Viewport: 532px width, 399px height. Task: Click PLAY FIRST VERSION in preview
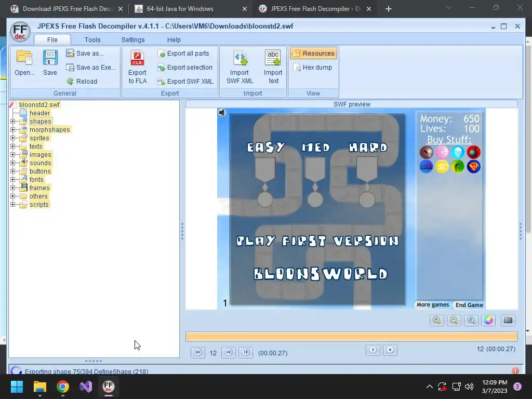coord(317,241)
